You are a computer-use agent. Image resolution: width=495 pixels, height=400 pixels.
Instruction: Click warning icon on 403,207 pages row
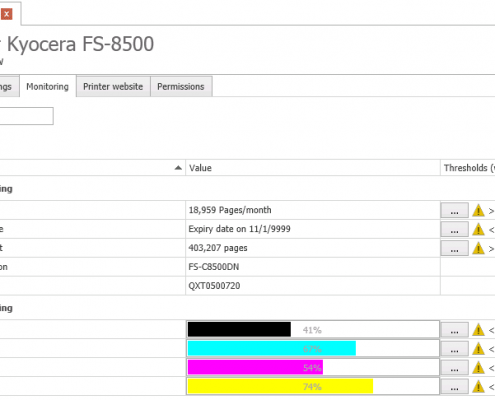(x=478, y=248)
